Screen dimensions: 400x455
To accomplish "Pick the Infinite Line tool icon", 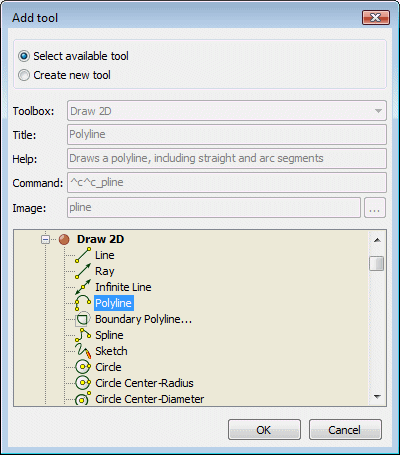I will (x=83, y=287).
